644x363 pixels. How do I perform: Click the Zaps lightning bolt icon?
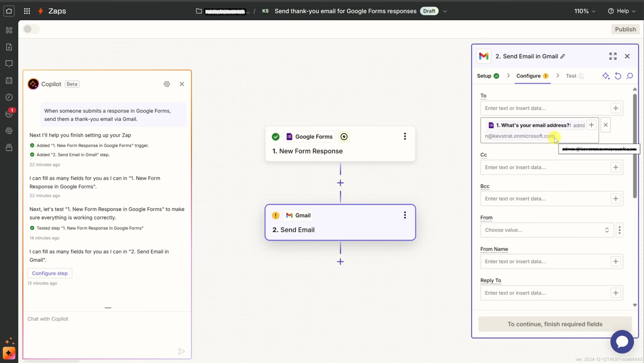[x=41, y=11]
